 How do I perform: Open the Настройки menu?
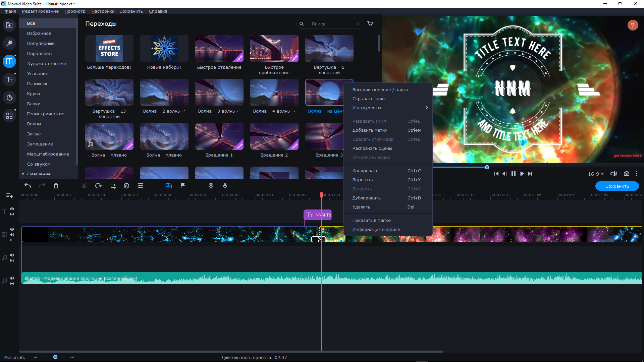[x=103, y=11]
